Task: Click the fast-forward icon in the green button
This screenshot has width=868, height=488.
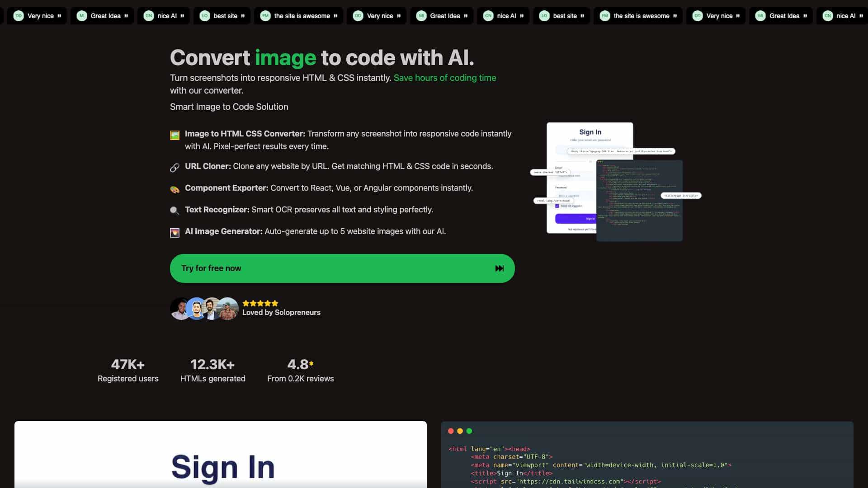Action: (x=499, y=268)
